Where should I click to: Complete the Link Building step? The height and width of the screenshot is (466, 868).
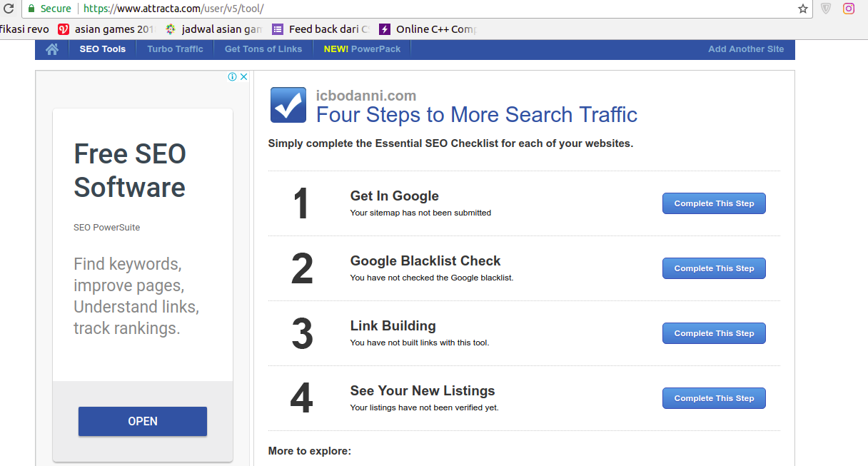click(x=714, y=333)
